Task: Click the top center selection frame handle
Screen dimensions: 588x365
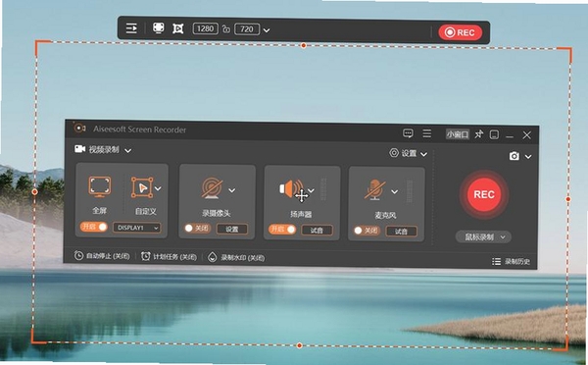Action: pos(304,45)
